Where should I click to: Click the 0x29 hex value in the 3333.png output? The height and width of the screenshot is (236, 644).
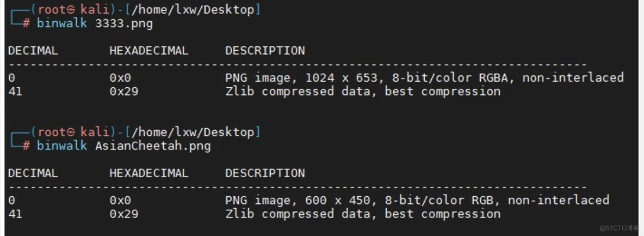[x=123, y=91]
